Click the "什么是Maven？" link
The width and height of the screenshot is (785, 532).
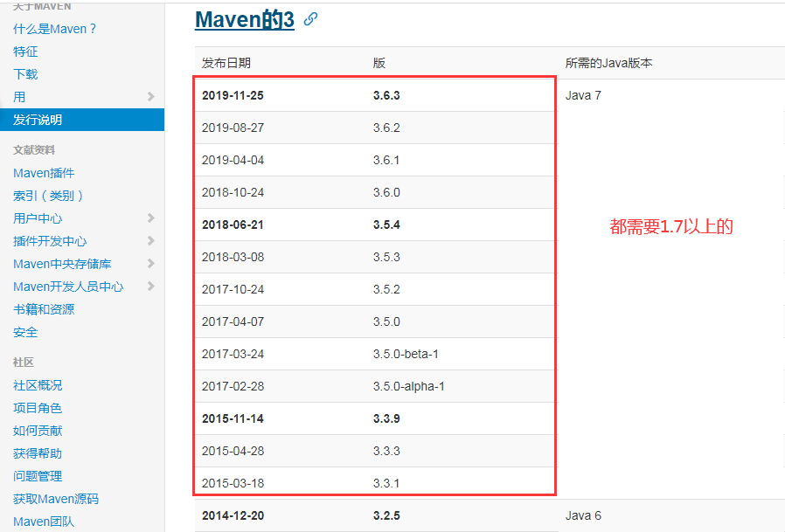[54, 29]
